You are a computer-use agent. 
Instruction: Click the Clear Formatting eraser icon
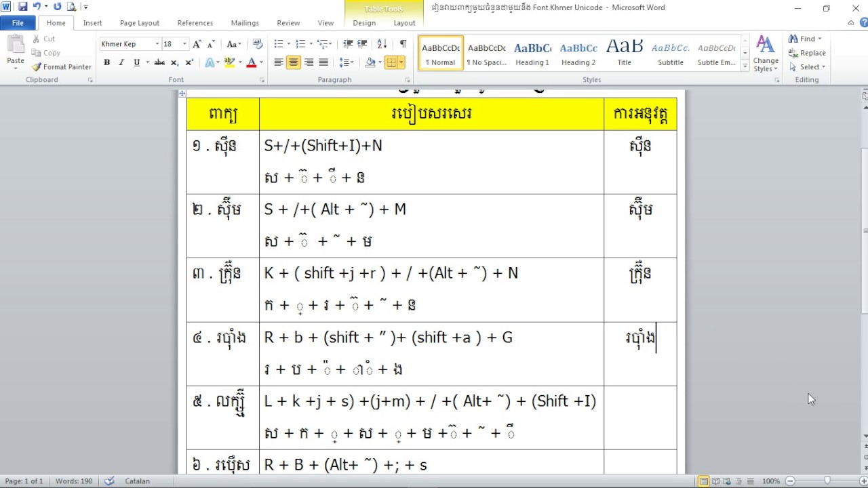pos(258,44)
